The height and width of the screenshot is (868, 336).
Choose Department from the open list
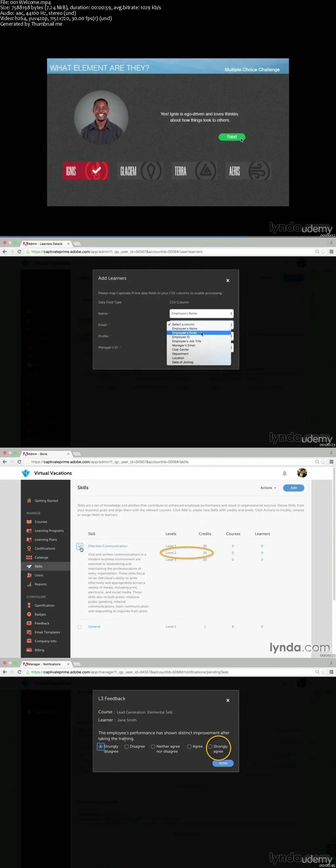point(199,354)
